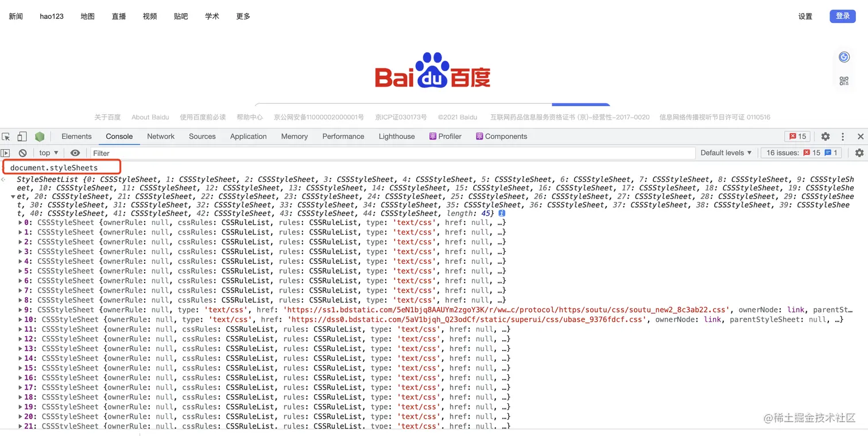The image size is (868, 436).
Task: Open the 视频 video link
Action: click(x=150, y=17)
